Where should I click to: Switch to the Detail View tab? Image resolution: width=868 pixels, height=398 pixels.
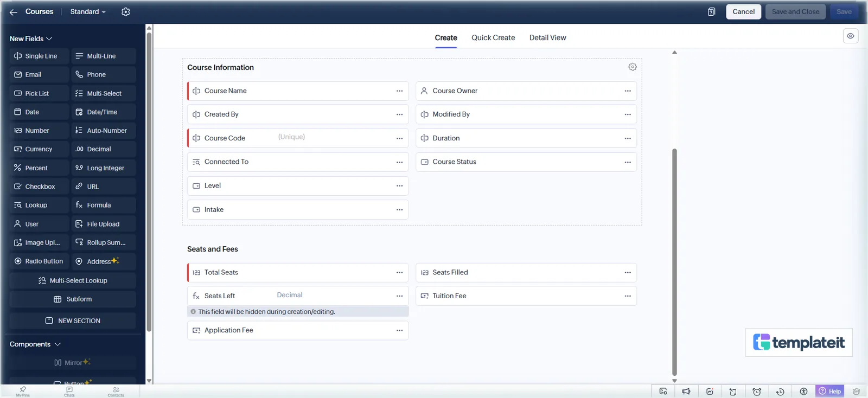point(547,38)
